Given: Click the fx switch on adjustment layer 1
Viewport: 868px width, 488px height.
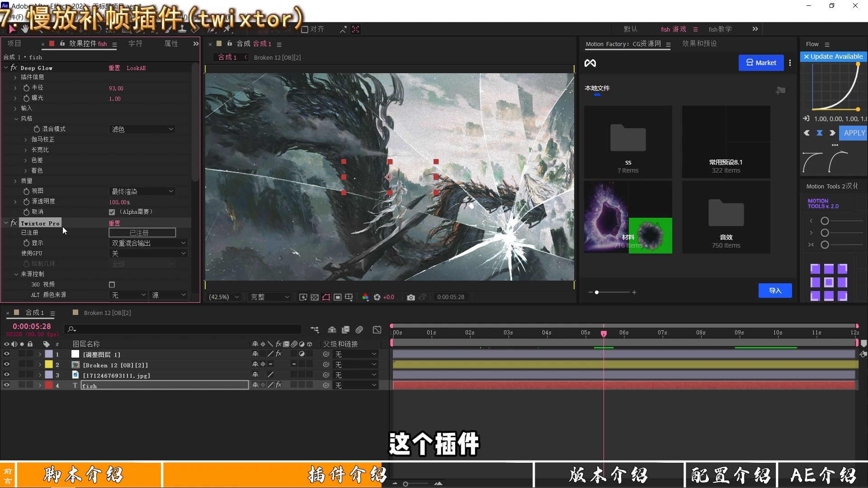Looking at the screenshot, I should point(278,354).
